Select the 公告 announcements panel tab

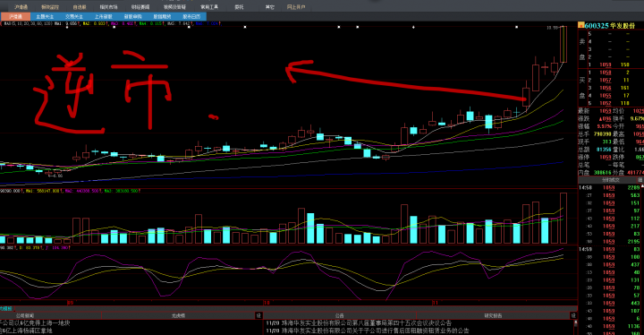[339, 315]
